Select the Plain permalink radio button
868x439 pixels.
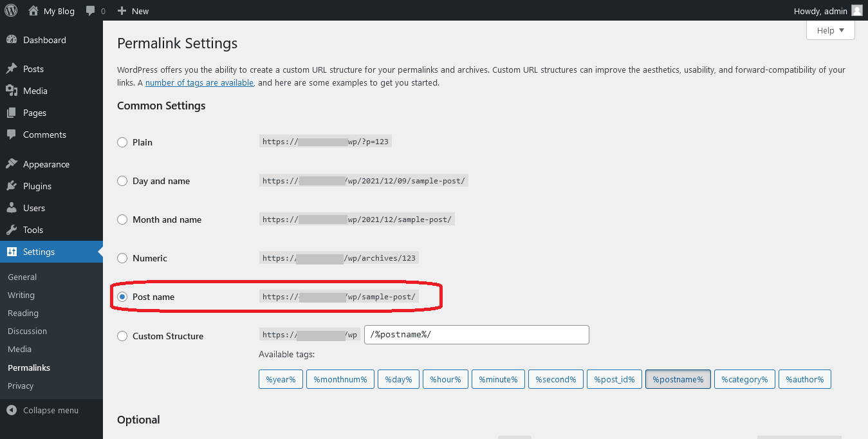122,142
